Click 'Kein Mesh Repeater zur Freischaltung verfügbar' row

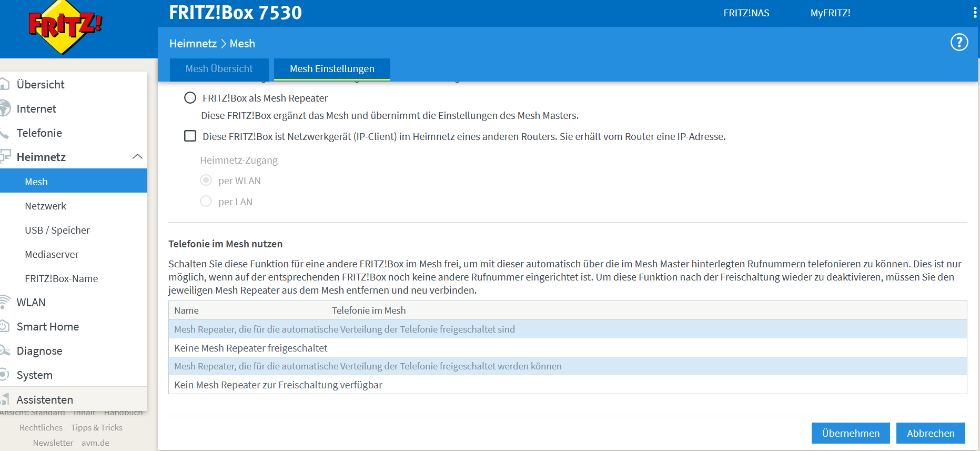tap(568, 385)
